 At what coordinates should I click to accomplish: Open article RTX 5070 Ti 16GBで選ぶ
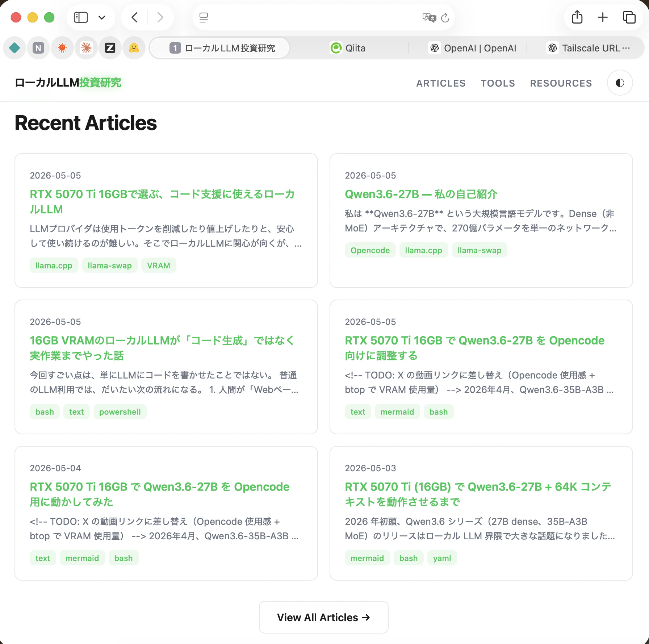click(162, 202)
